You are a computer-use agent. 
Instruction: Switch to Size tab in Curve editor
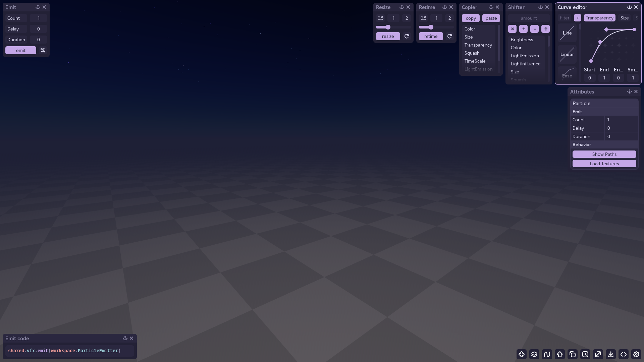[x=624, y=18]
